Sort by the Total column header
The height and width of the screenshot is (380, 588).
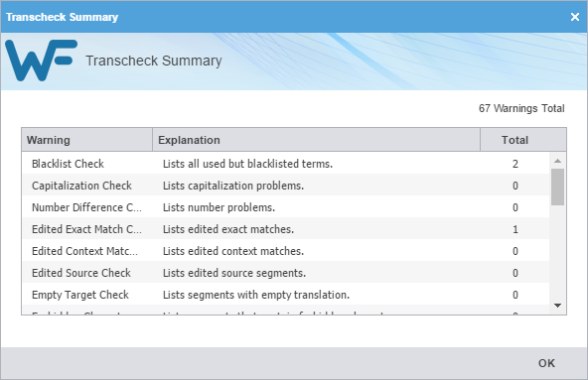(x=523, y=140)
